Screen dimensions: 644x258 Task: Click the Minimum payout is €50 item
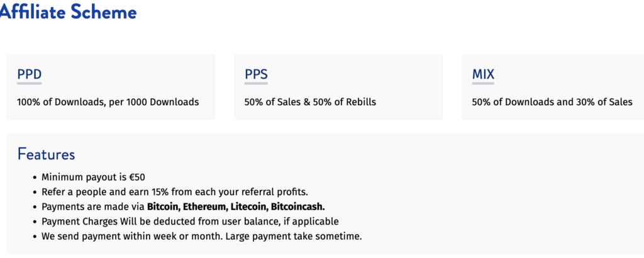[x=93, y=177]
